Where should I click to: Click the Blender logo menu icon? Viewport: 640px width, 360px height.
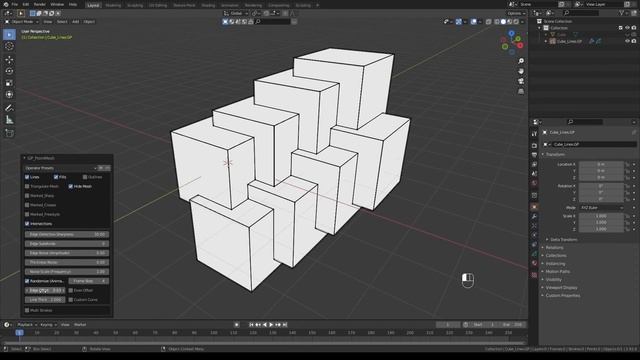click(6, 4)
